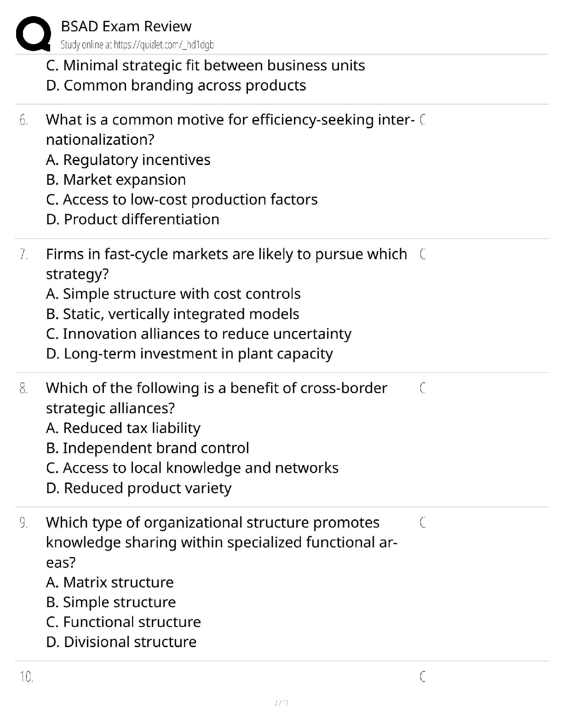Choose option B. Market expansion
Image resolution: width=563 pixels, height=728 pixels.
[116, 179]
